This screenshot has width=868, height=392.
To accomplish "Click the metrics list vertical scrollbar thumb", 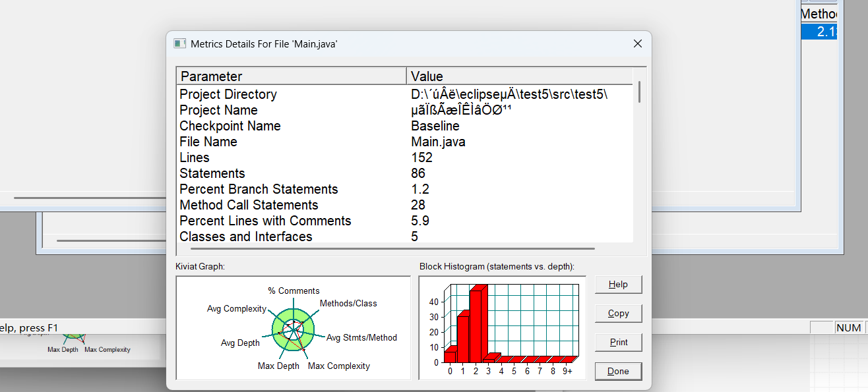I will point(639,92).
